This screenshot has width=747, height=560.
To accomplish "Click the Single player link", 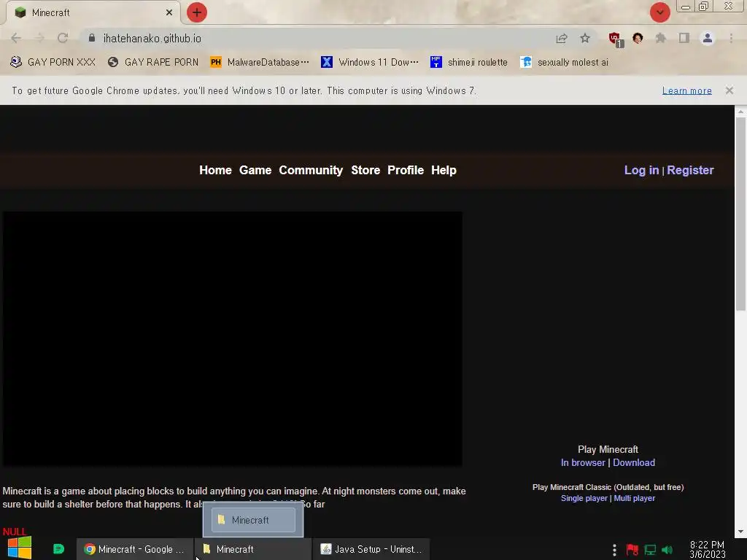I will [x=584, y=498].
